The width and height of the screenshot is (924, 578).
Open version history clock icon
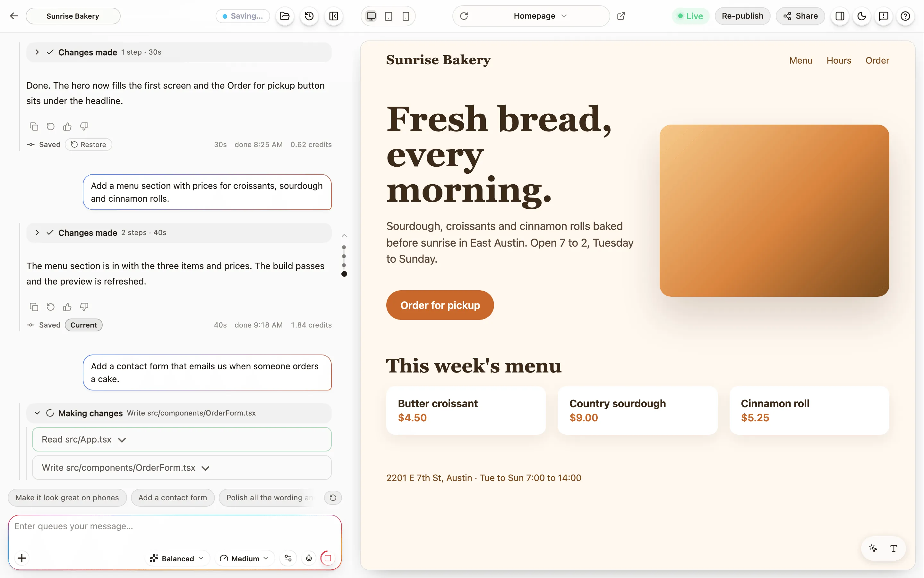point(309,16)
